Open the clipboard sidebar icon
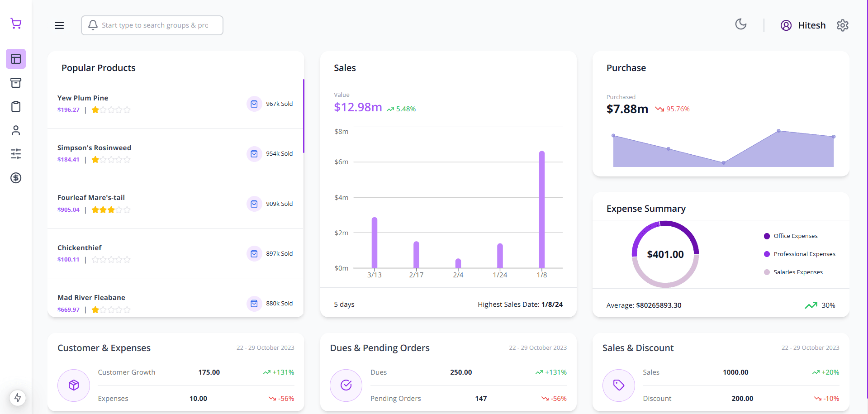 point(16,106)
